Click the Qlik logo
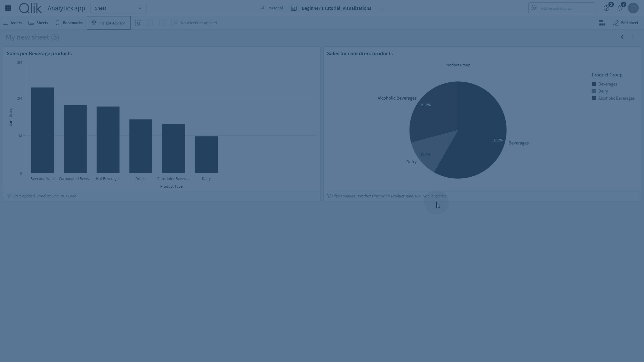Screen dimensions: 644x362 (x=30, y=8)
